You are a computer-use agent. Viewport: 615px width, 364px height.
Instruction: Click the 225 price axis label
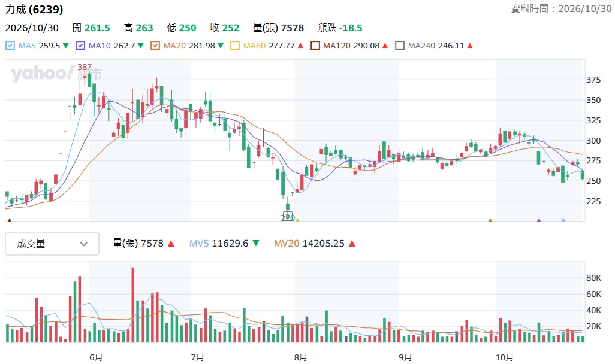(593, 201)
